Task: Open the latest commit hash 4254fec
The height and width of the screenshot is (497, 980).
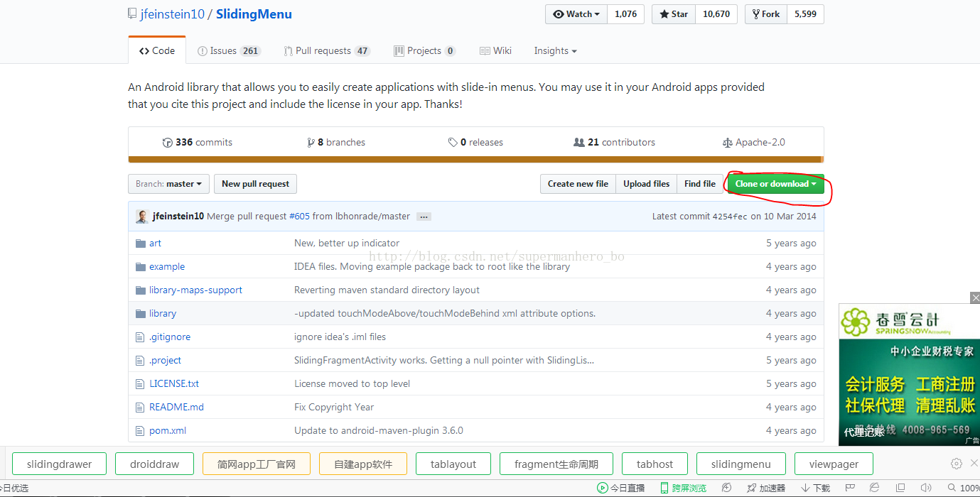Action: [x=730, y=217]
